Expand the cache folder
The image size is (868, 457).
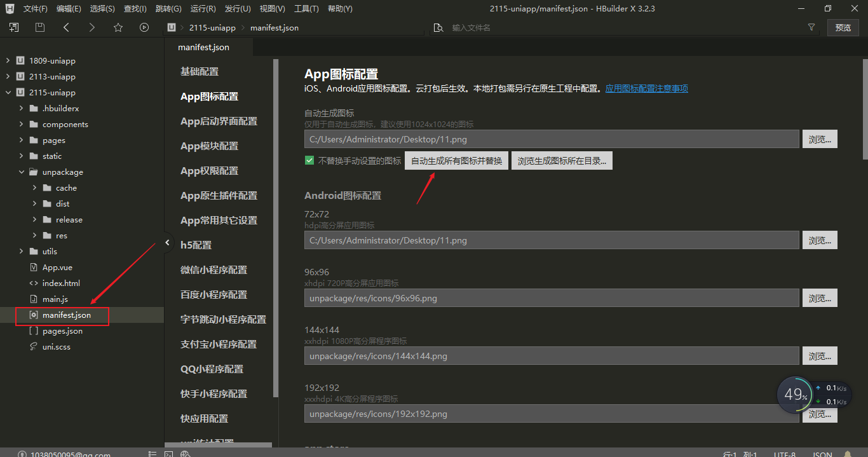click(x=34, y=188)
